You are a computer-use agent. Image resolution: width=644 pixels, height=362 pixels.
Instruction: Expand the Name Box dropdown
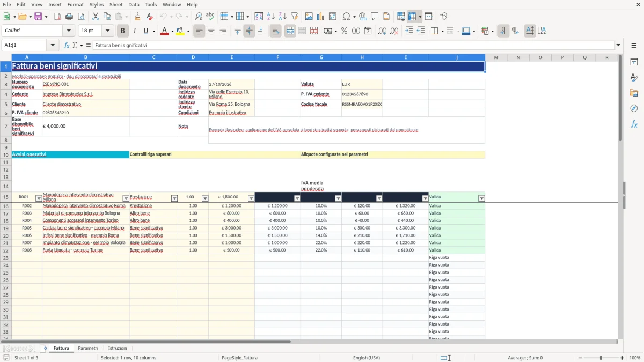tap(53, 45)
